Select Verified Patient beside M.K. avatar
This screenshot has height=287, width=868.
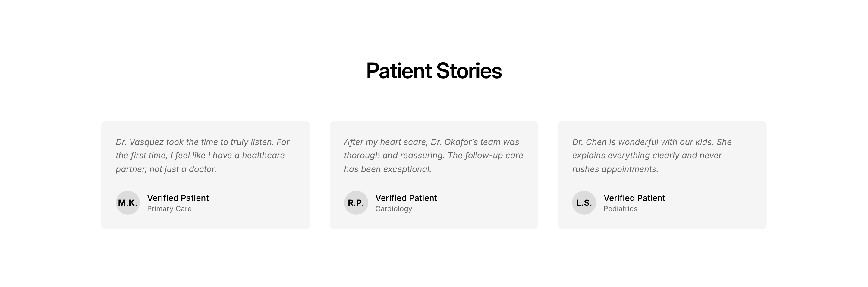178,198
